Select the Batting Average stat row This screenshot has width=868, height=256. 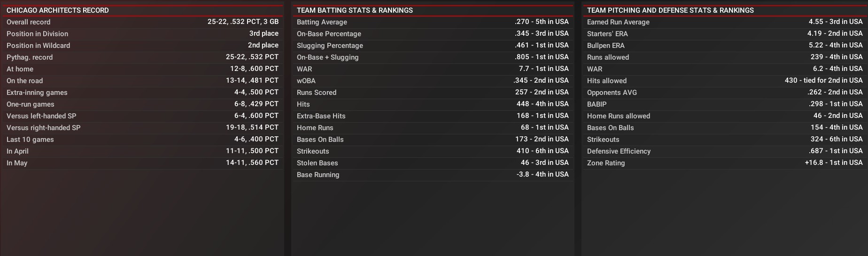tap(432, 22)
